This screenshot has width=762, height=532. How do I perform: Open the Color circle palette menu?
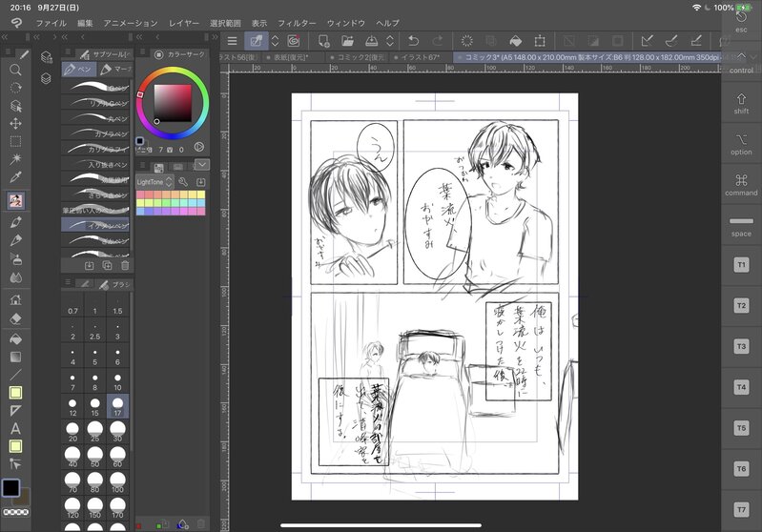(x=142, y=52)
